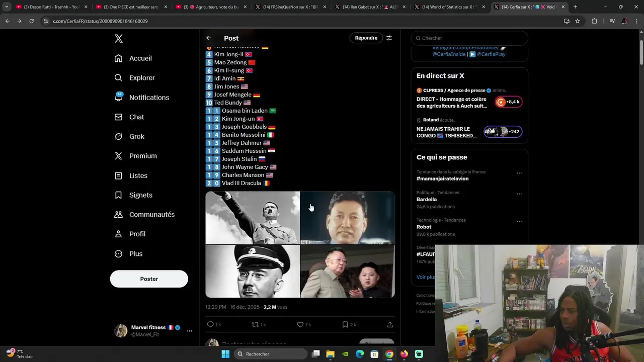
Task: Go back with the Post arrow
Action: (x=208, y=38)
